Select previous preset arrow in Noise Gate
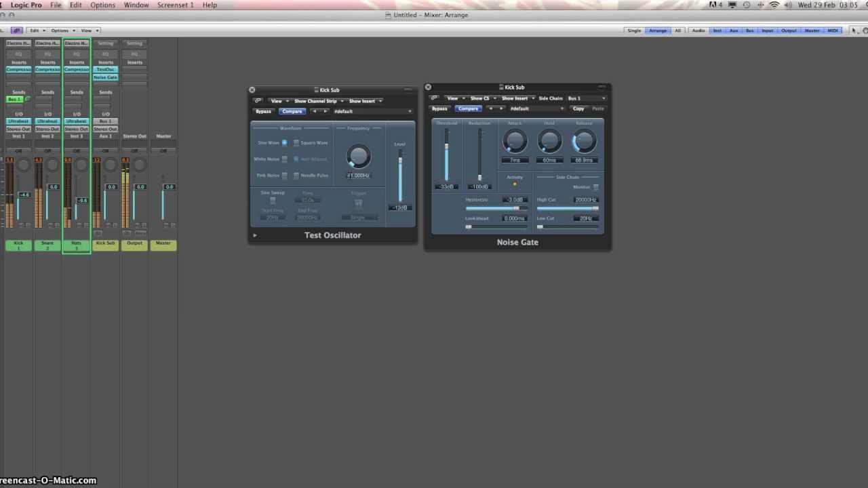Screen dimensions: 868x488 490,108
